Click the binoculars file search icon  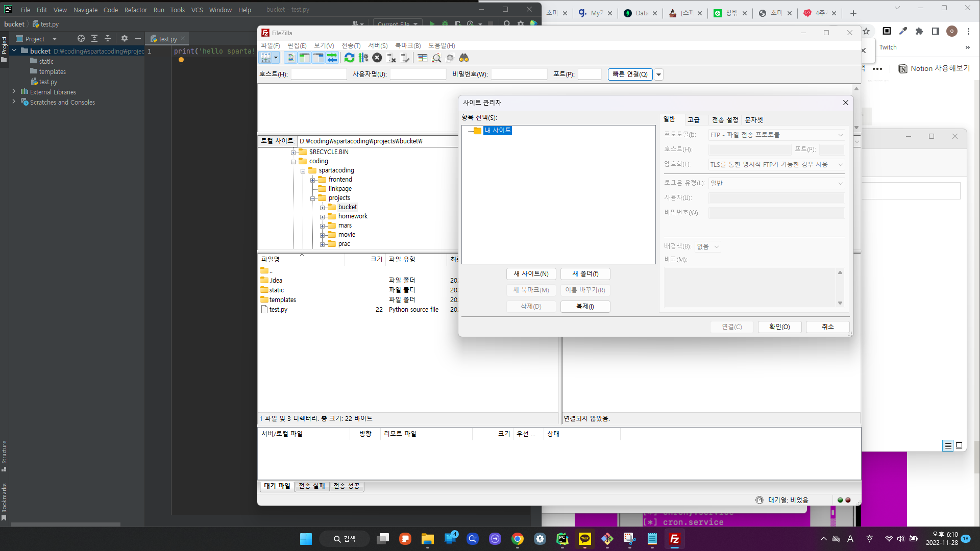[464, 58]
